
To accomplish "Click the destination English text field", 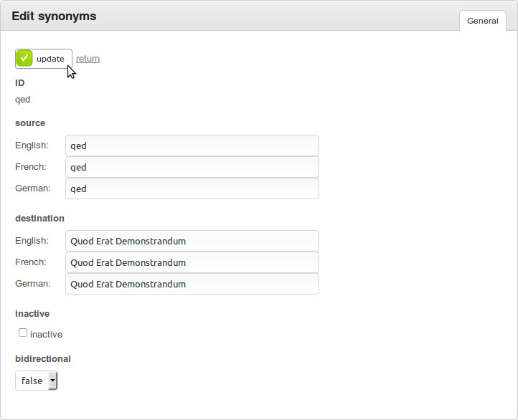I will [x=192, y=241].
